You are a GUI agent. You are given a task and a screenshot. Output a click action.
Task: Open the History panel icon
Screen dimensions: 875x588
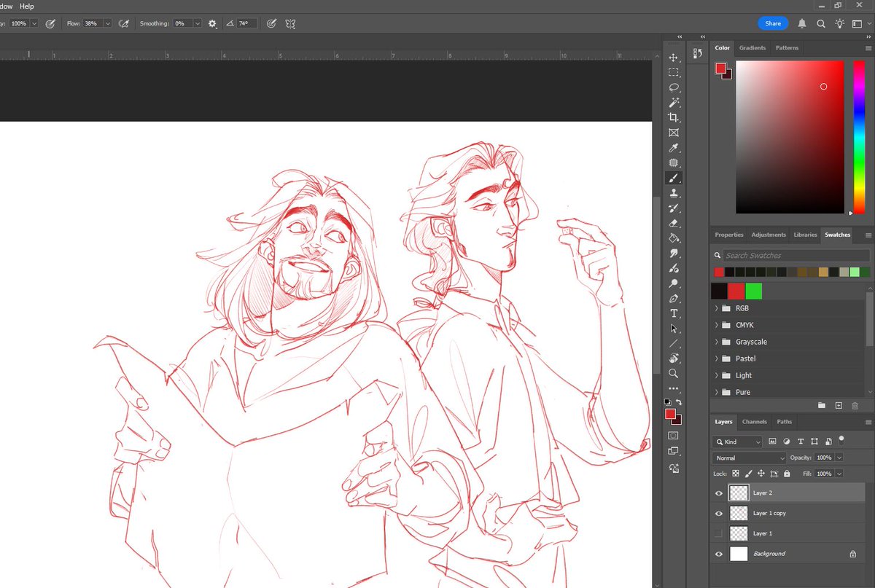[698, 52]
